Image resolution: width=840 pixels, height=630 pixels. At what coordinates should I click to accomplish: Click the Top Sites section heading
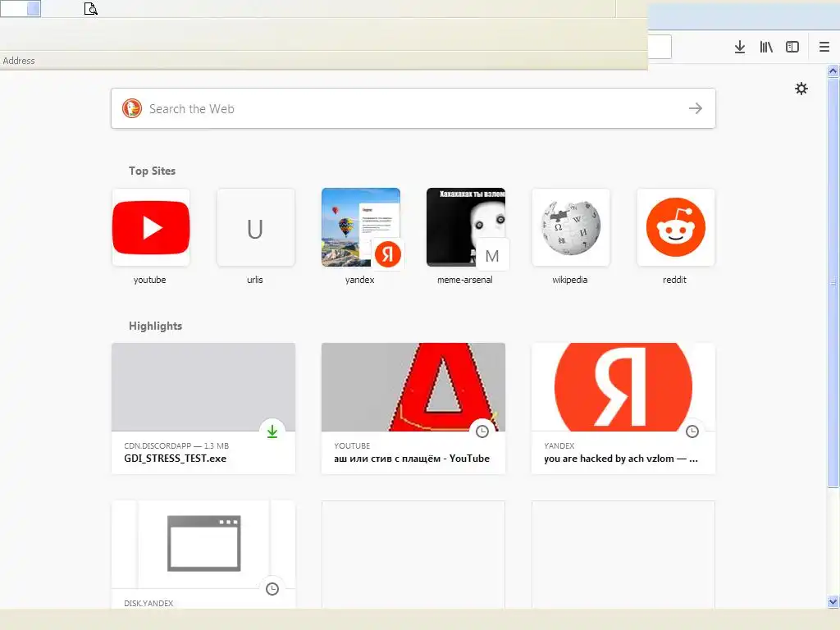pos(152,171)
